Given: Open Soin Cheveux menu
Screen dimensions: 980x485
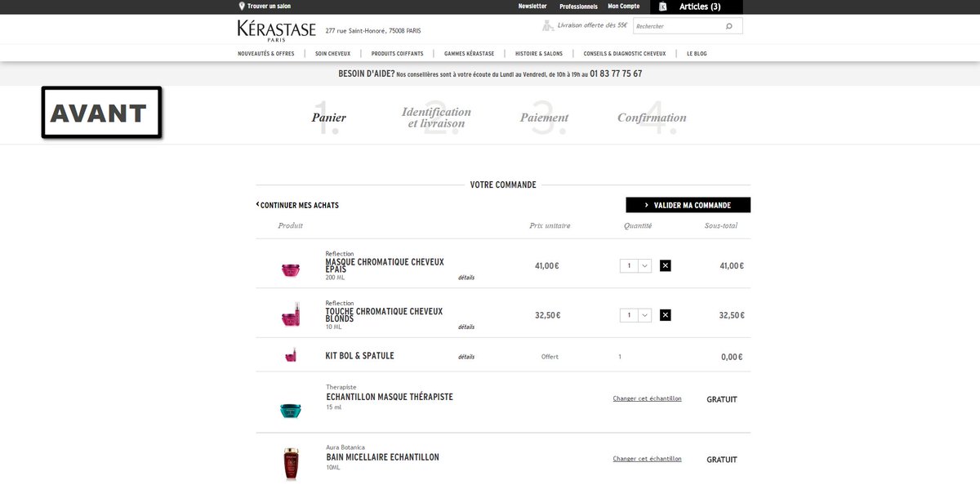Looking at the screenshot, I should (x=332, y=54).
